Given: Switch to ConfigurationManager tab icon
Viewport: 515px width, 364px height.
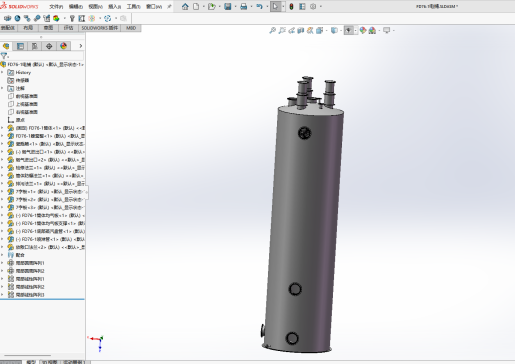Looking at the screenshot, I should [x=35, y=46].
